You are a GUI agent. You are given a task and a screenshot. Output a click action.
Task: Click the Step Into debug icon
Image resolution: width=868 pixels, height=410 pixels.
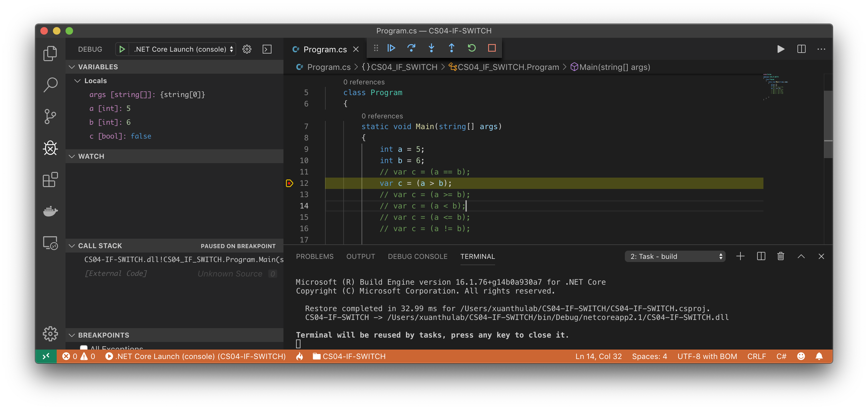click(431, 48)
